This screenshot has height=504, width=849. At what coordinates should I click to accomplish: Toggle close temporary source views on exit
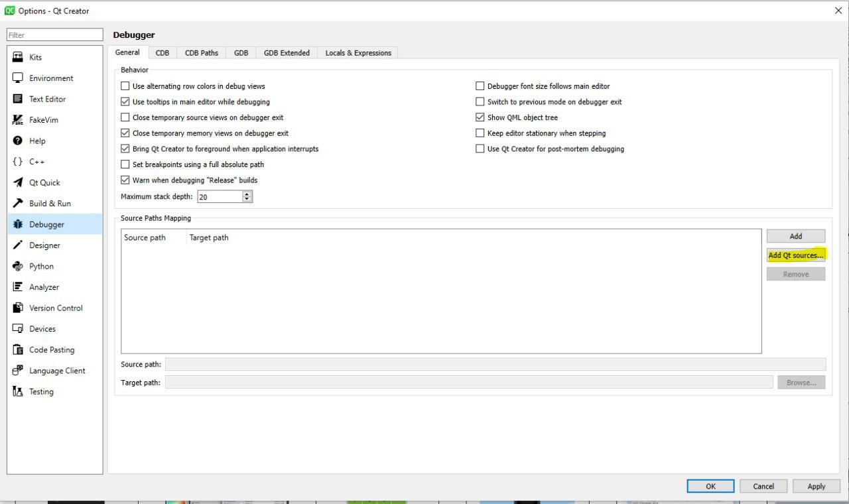tap(125, 117)
